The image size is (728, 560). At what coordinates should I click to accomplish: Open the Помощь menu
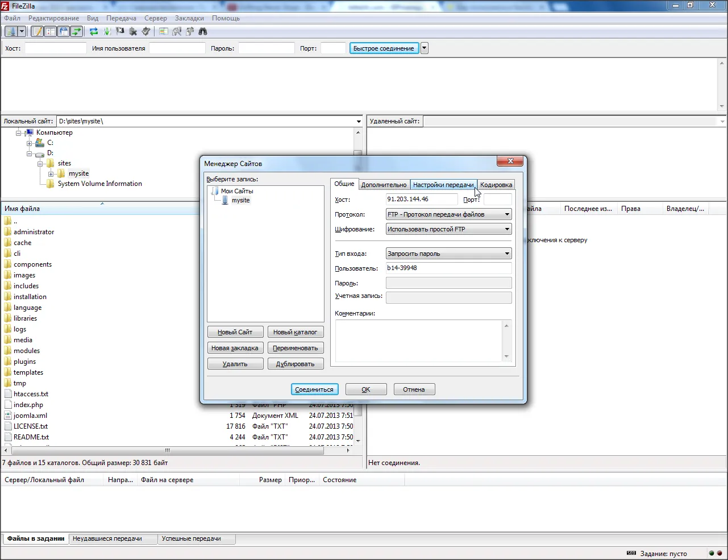226,18
